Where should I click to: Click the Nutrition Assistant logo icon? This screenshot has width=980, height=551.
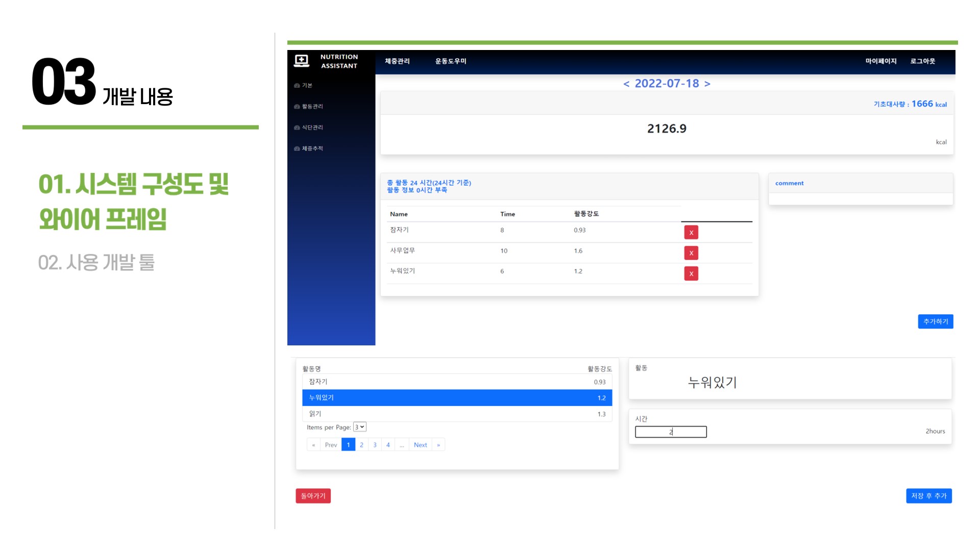[x=302, y=61]
